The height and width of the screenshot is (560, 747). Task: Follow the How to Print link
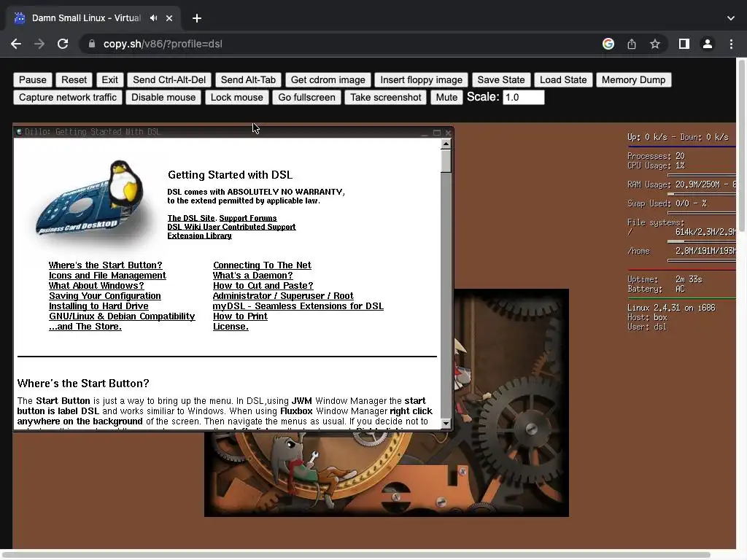(x=240, y=316)
